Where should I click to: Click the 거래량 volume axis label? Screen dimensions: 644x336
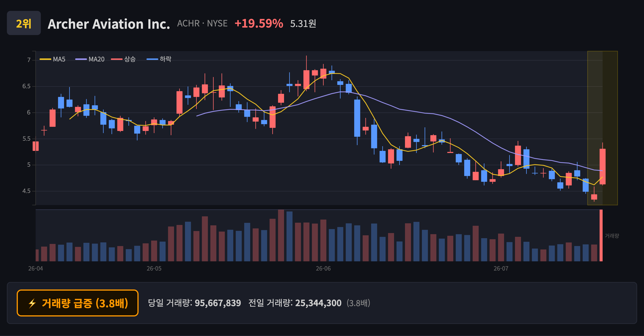pos(612,236)
